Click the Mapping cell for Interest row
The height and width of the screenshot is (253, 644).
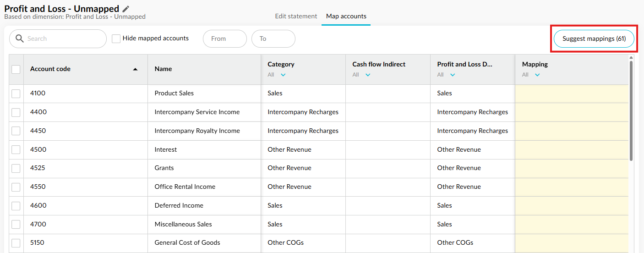pos(572,149)
